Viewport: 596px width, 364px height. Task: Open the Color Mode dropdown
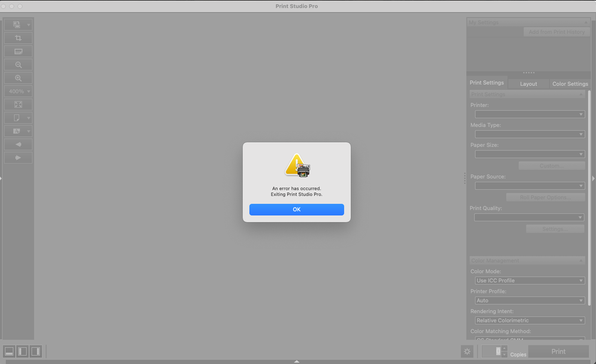pos(529,280)
